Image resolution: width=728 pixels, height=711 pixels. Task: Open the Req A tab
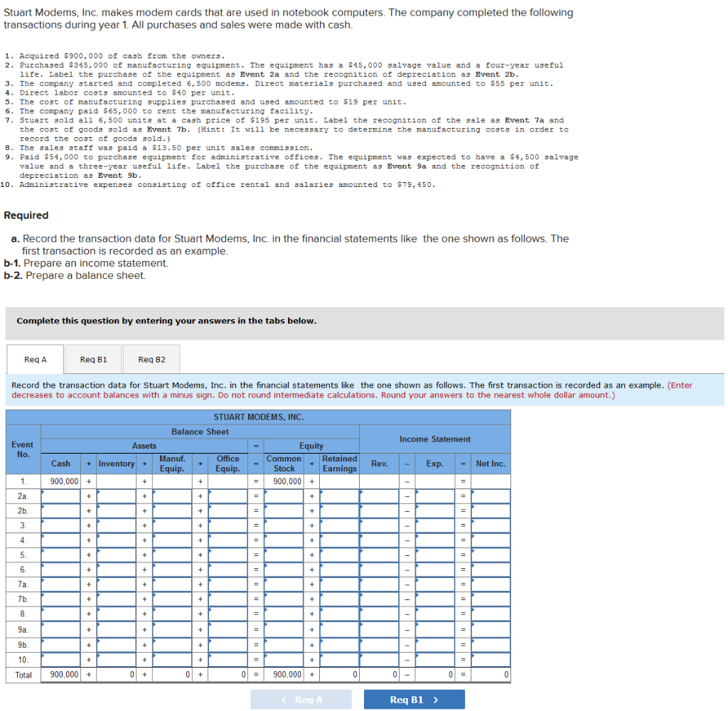[36, 359]
